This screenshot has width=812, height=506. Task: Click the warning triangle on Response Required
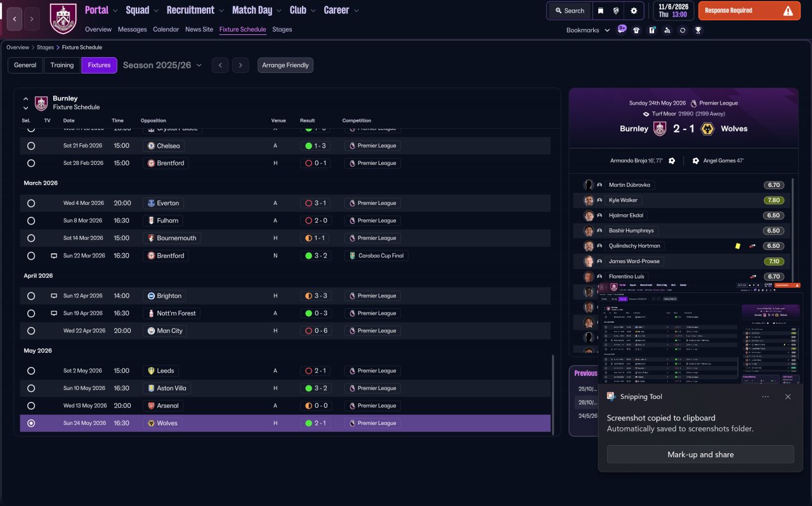pyautogui.click(x=788, y=11)
